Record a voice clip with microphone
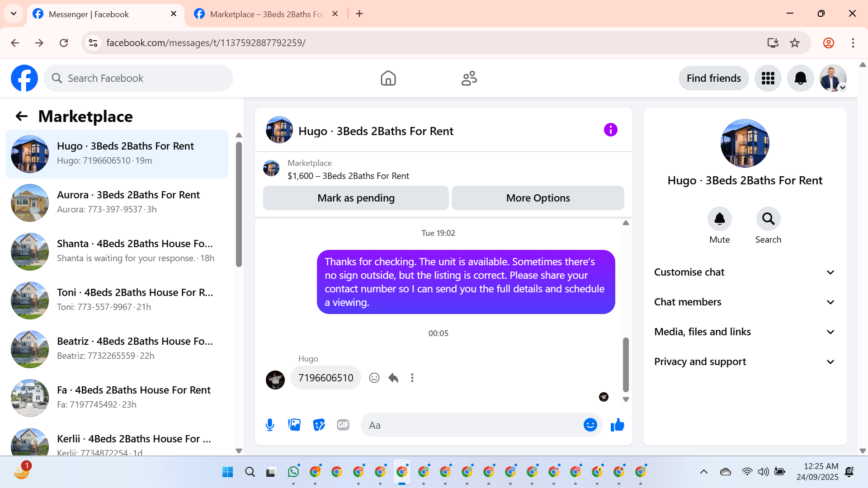This screenshot has width=868, height=488. pos(270,425)
